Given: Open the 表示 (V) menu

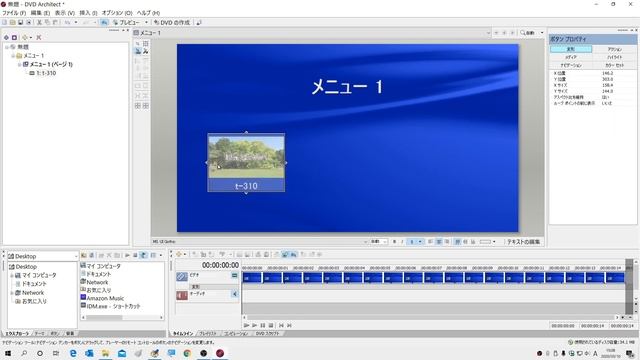Looking at the screenshot, I should (x=64, y=13).
